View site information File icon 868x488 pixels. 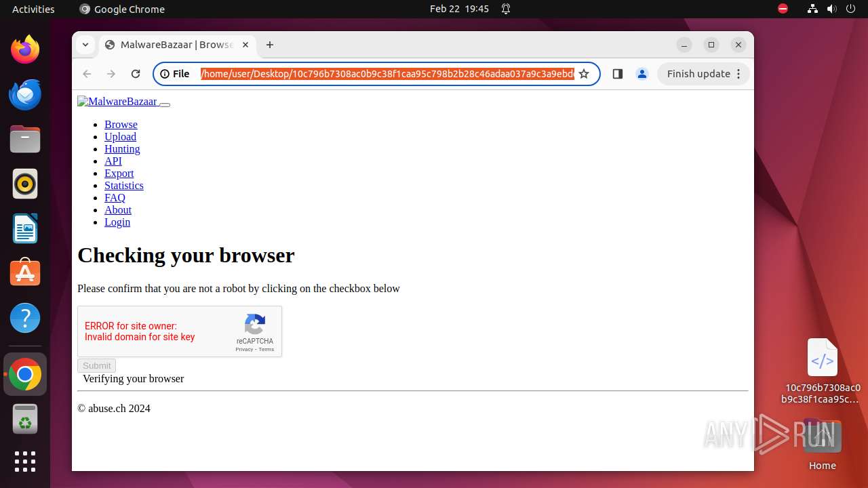(175, 74)
